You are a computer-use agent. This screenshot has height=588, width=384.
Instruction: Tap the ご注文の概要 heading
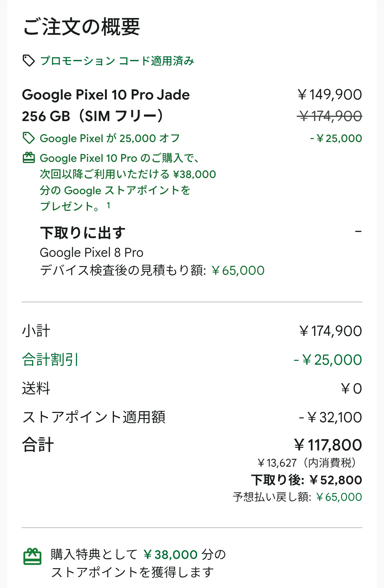[x=82, y=27]
